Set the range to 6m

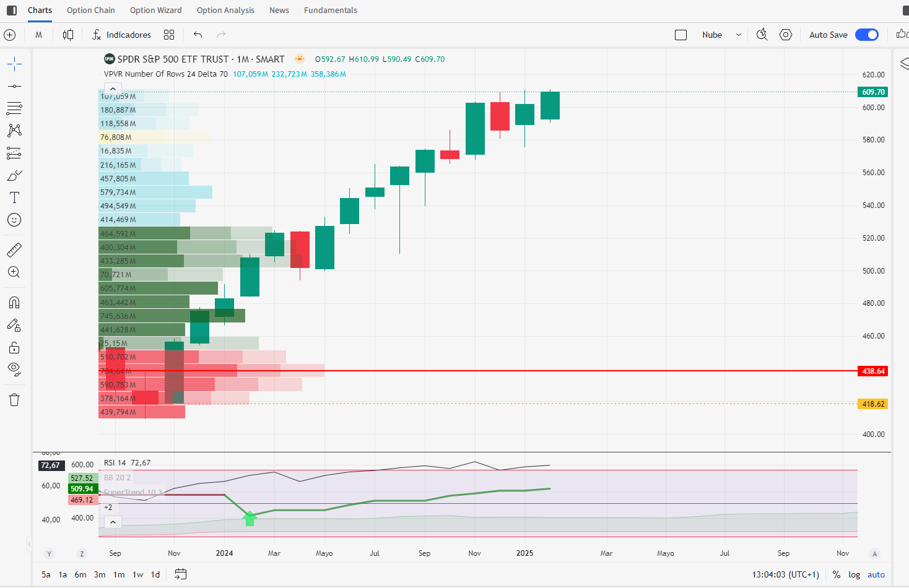pos(80,574)
